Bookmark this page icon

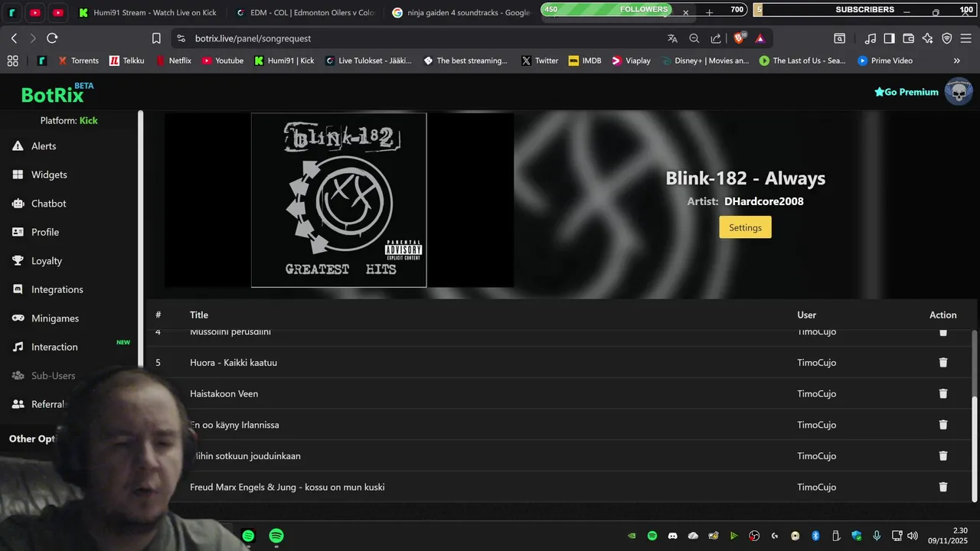(x=156, y=38)
